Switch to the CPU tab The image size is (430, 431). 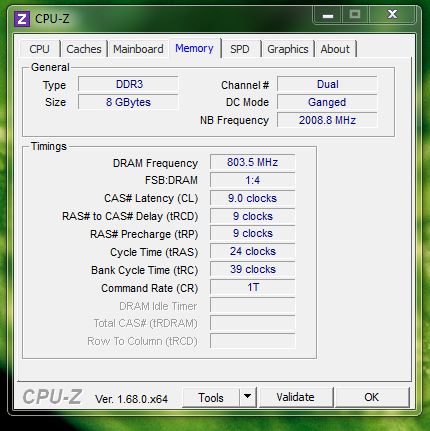pyautogui.click(x=39, y=49)
